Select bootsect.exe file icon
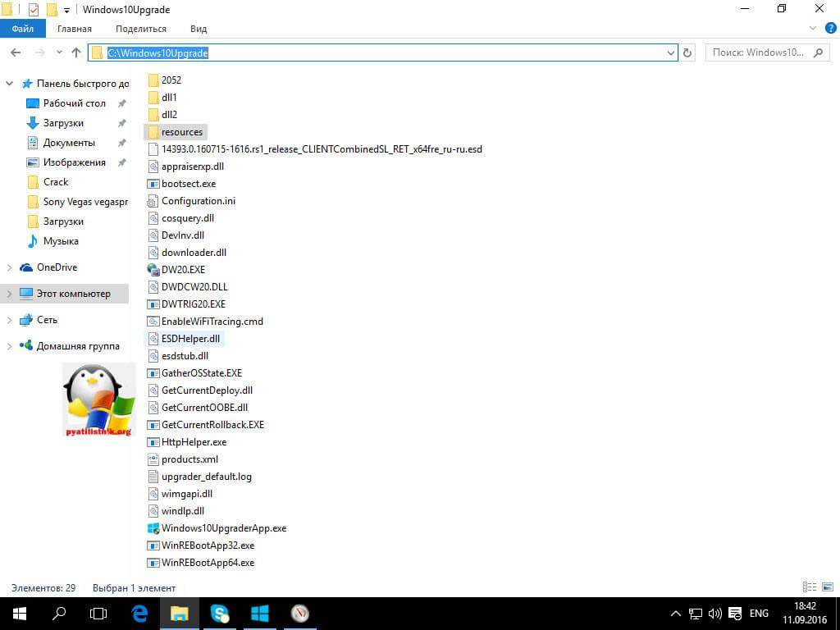The width and height of the screenshot is (840, 630). (153, 184)
